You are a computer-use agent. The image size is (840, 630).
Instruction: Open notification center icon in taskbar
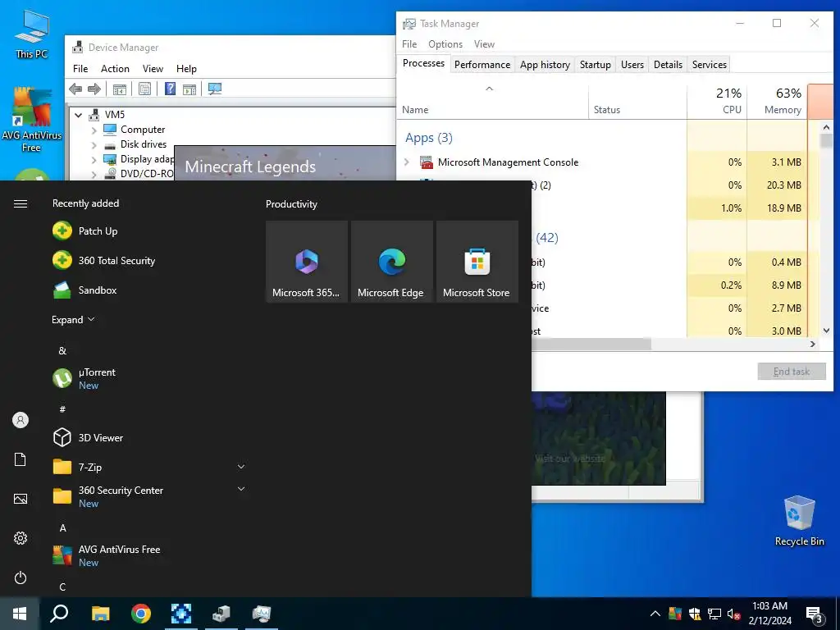coord(815,614)
